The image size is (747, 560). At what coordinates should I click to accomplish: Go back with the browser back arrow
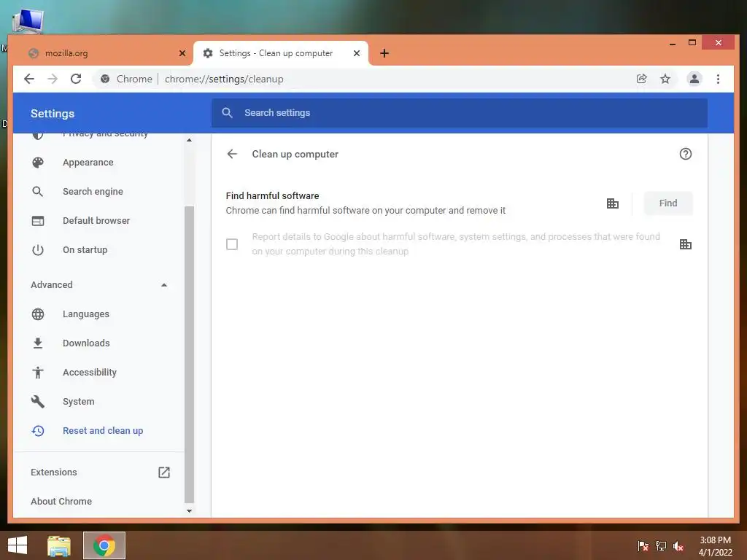(x=29, y=79)
